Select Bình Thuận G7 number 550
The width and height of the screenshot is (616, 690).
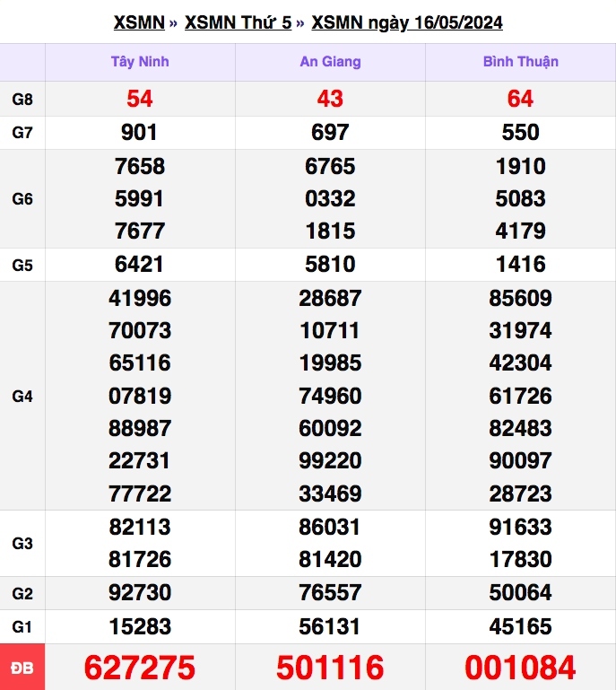click(521, 133)
